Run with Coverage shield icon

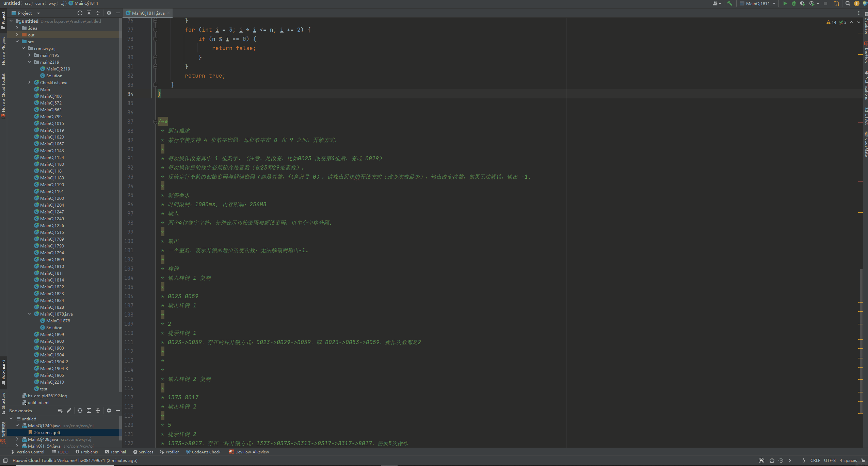(x=802, y=3)
